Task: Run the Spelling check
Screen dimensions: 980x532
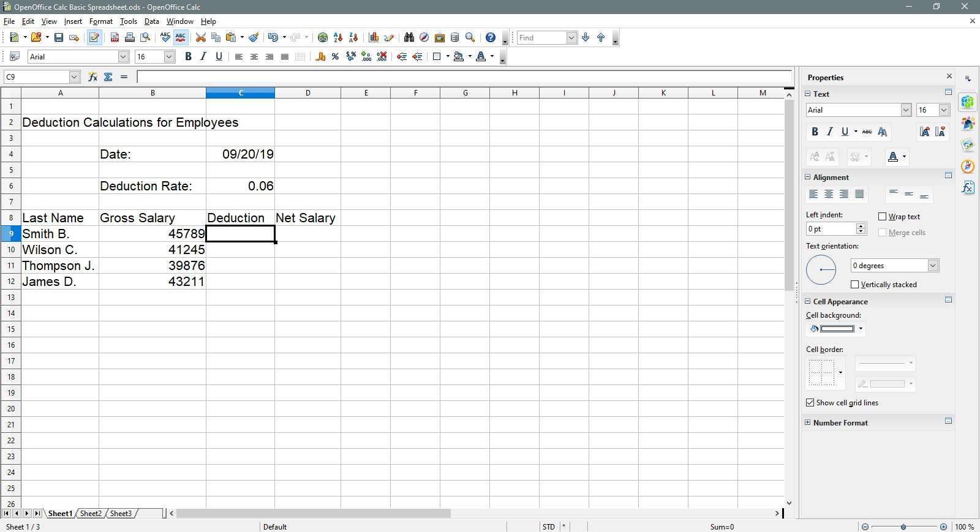Action: pyautogui.click(x=165, y=37)
